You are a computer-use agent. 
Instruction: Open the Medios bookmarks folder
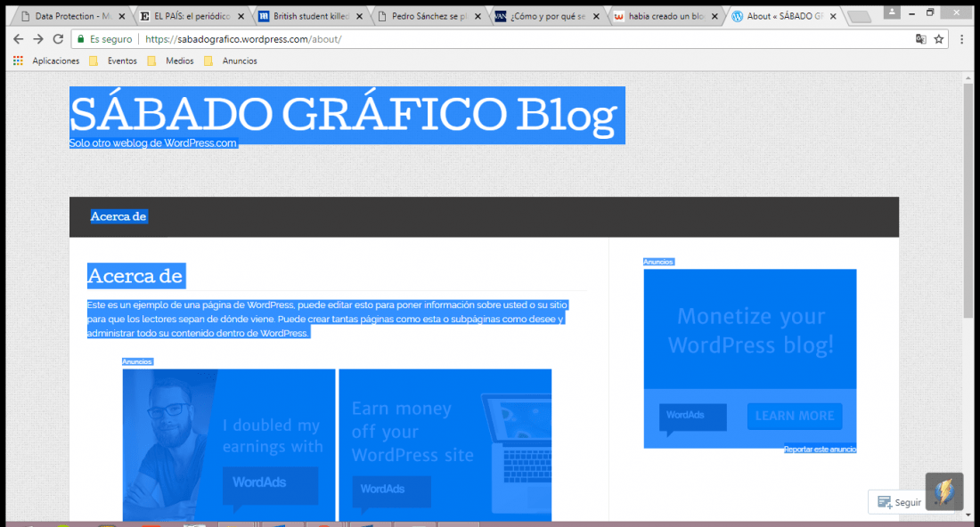[171, 61]
